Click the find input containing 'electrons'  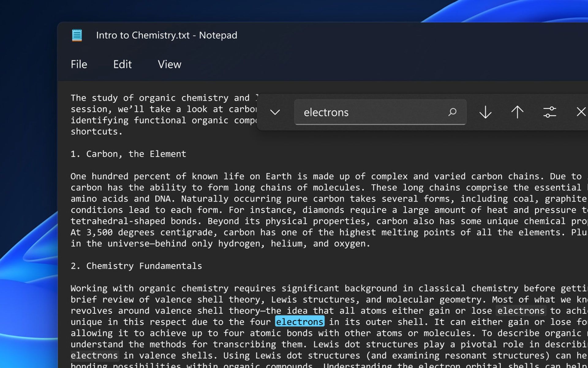point(367,112)
